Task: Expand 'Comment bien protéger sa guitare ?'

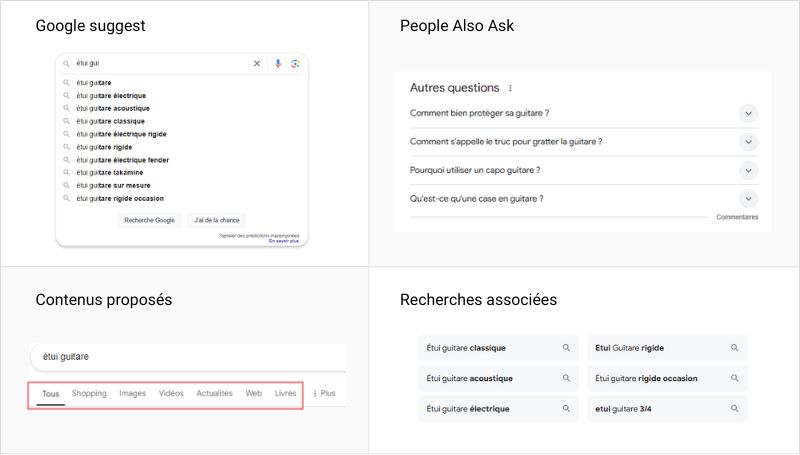Action: pyautogui.click(x=748, y=113)
